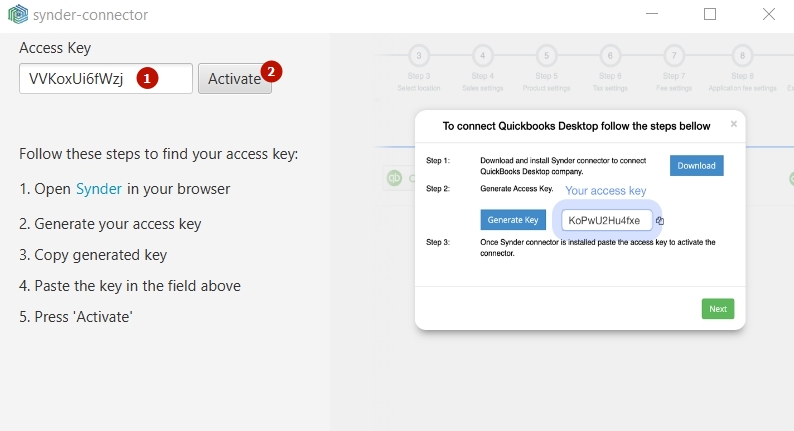
Task: Select the Step 7 Fee settings circle
Action: tap(674, 56)
